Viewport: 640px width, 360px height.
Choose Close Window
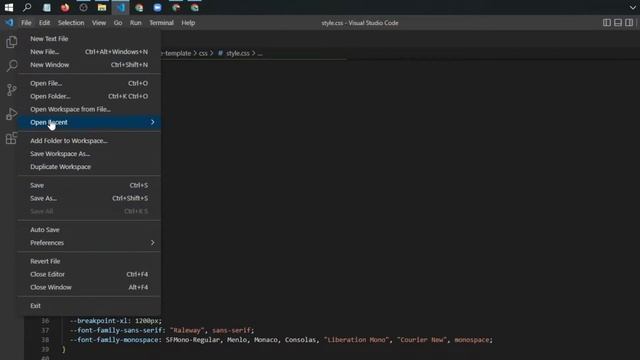(x=89, y=287)
